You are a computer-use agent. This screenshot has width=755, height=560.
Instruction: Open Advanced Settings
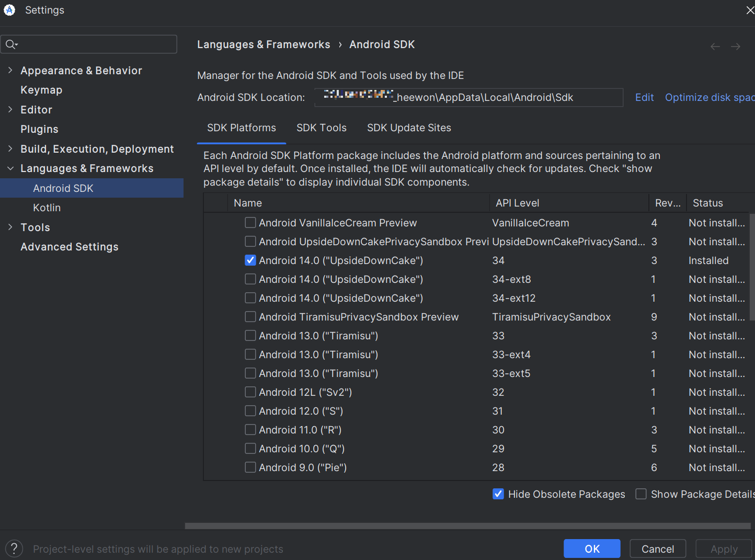[x=70, y=247]
